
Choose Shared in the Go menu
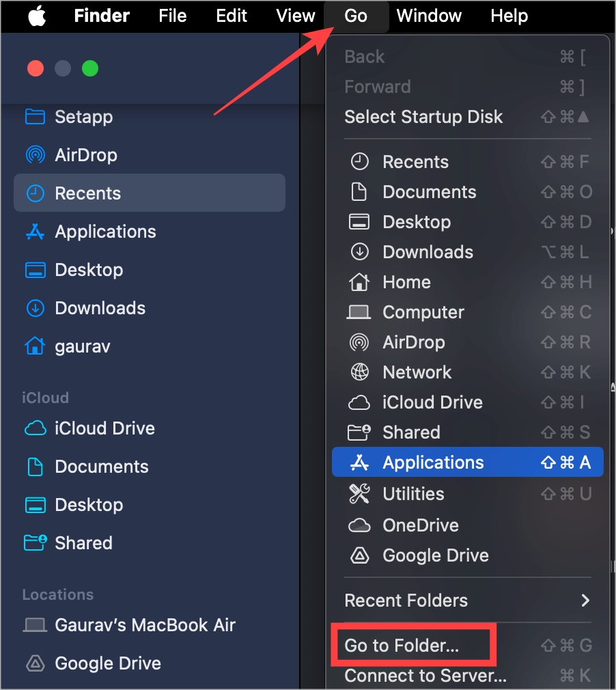(x=467, y=432)
